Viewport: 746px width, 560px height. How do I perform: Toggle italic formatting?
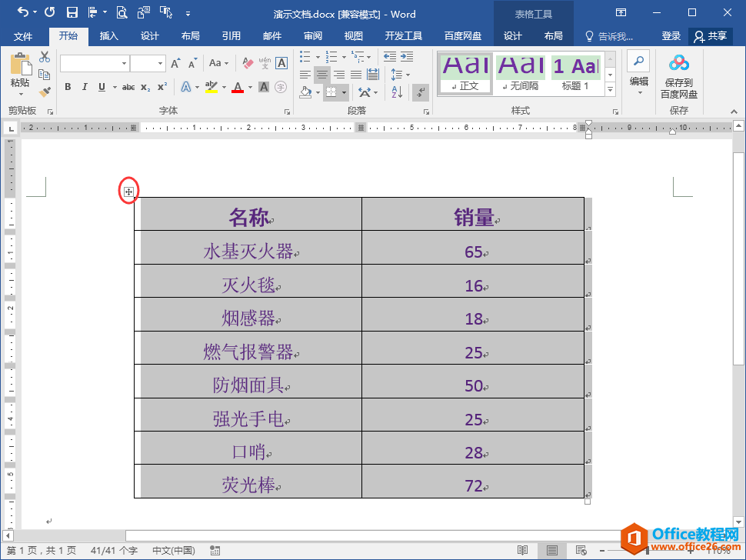point(85,87)
